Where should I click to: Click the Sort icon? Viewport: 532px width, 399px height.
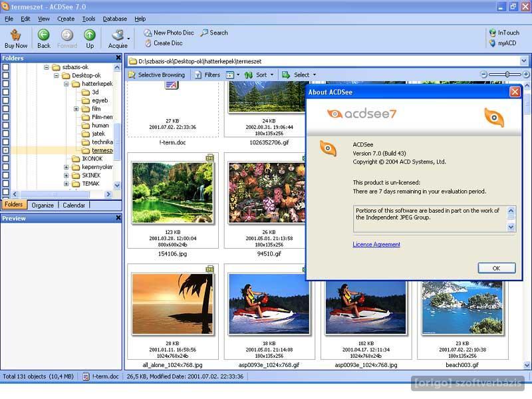pyautogui.click(x=248, y=75)
